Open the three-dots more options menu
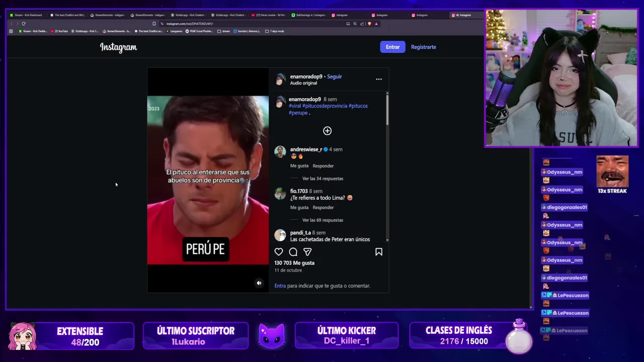Viewport: 644px width, 362px height. tap(379, 79)
